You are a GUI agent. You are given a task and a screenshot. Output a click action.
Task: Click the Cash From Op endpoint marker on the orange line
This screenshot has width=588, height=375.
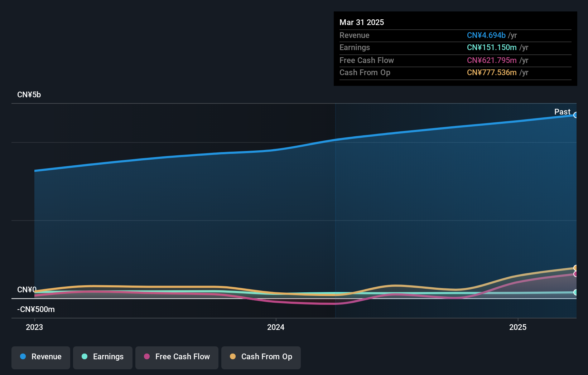click(x=576, y=268)
